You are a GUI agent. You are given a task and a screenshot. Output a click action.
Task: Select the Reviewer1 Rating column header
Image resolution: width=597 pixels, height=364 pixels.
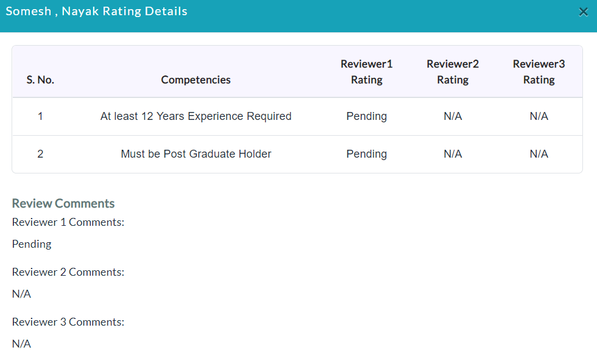point(366,72)
